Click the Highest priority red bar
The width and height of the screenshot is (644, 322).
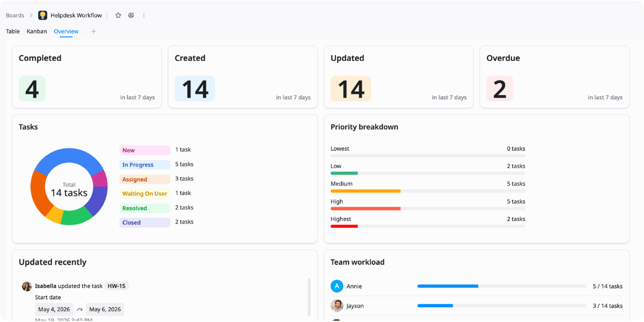pos(344,226)
